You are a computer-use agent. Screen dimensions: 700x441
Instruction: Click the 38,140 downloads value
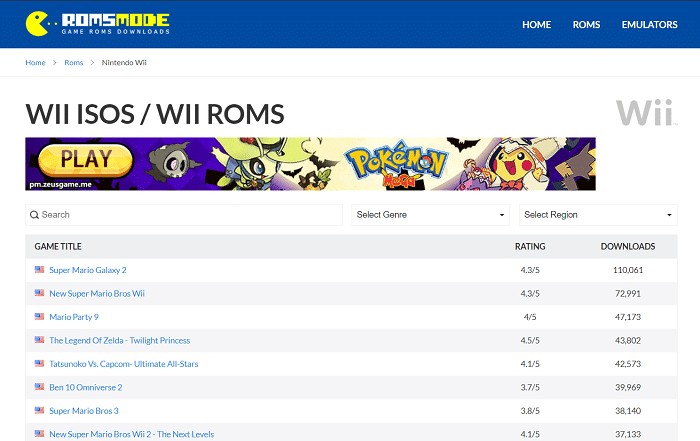[x=628, y=411]
